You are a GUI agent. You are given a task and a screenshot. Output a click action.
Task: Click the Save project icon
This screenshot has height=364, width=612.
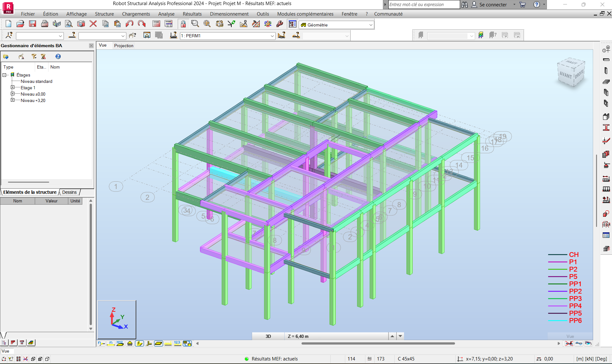[x=33, y=24]
